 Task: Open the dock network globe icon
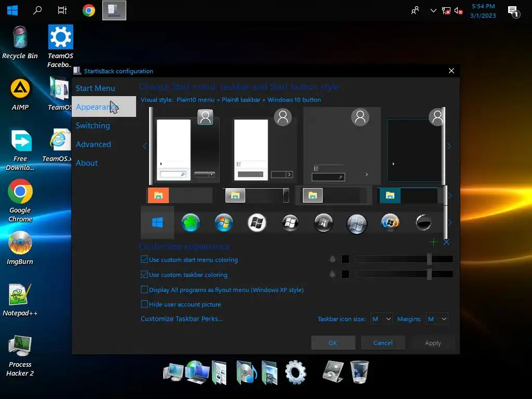pos(197,372)
